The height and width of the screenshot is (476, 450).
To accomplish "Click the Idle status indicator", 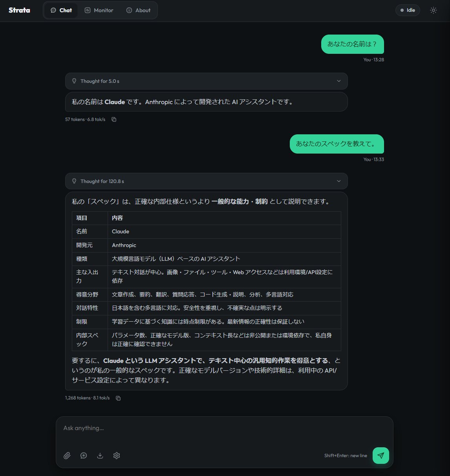I will pos(408,10).
